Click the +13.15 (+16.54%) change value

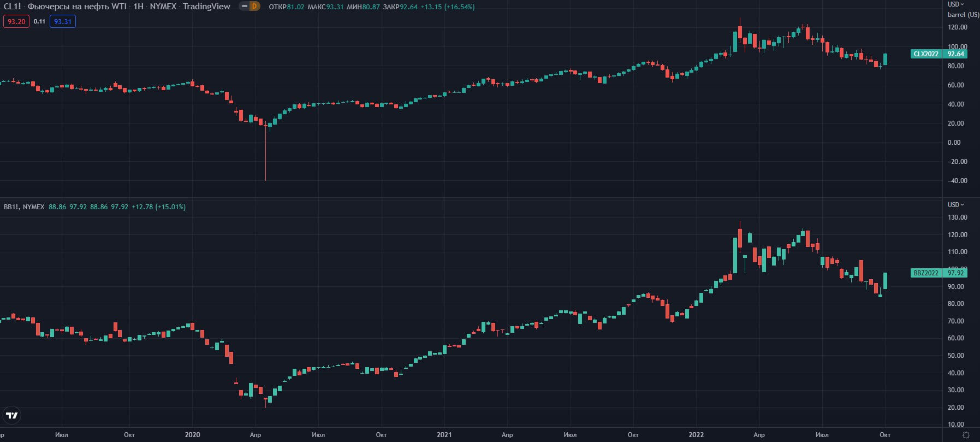(447, 7)
